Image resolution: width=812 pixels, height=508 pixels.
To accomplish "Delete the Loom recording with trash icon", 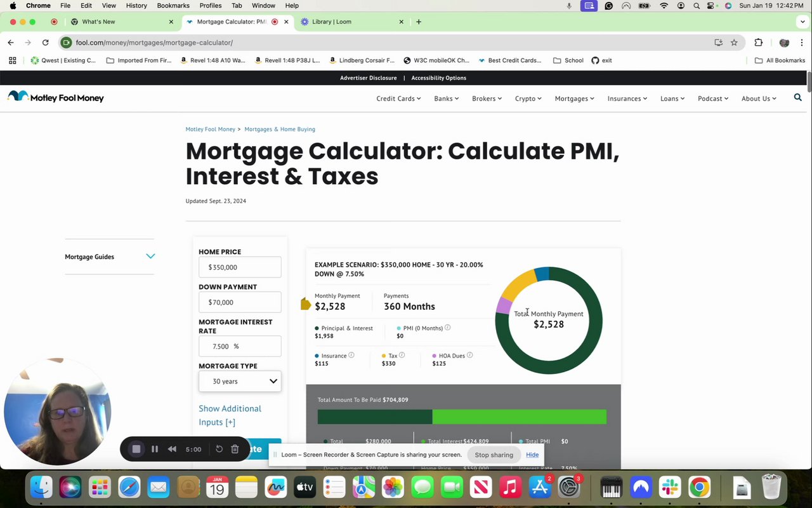I will click(x=235, y=449).
